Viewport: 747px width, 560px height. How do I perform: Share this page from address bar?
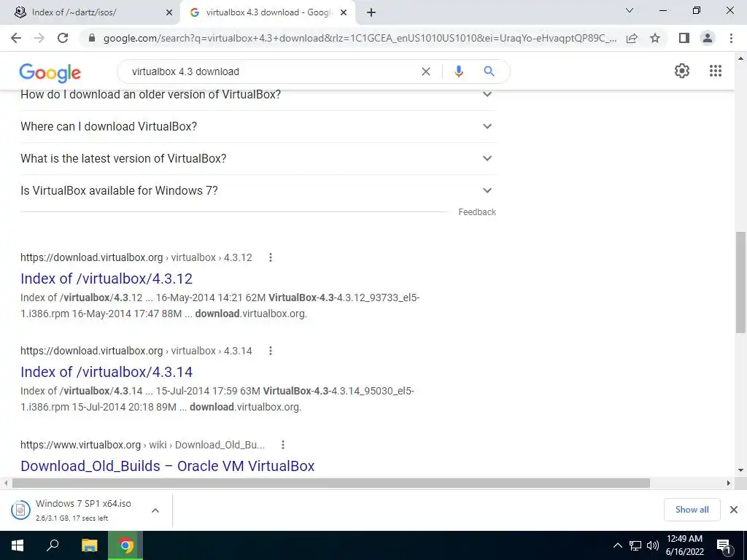(x=632, y=38)
